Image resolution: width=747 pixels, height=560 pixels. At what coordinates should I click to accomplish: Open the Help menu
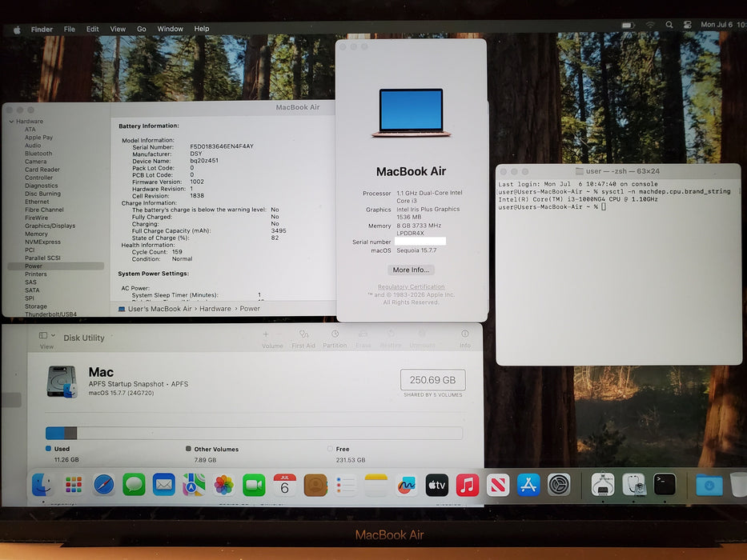pyautogui.click(x=202, y=29)
